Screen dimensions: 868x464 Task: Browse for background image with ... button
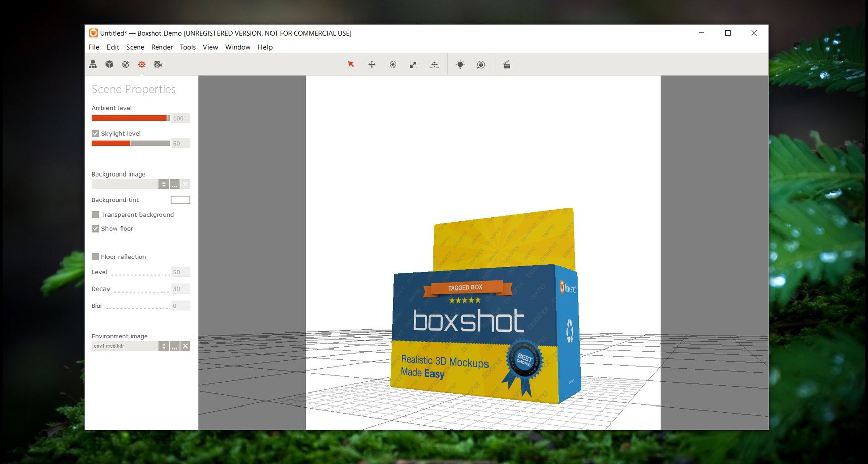174,184
